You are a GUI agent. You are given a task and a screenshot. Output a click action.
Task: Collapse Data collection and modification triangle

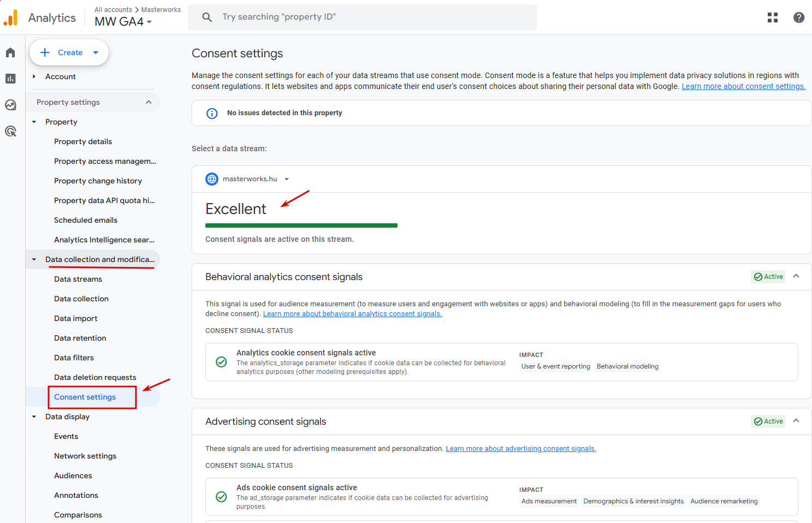click(x=34, y=259)
